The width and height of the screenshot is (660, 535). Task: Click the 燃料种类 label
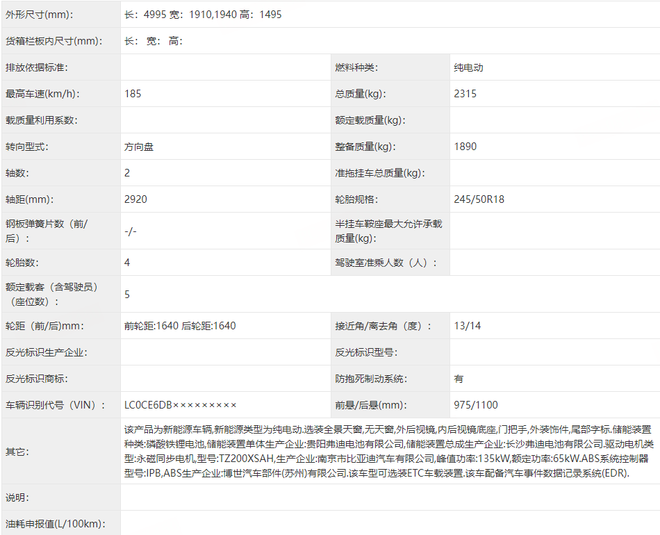click(355, 67)
